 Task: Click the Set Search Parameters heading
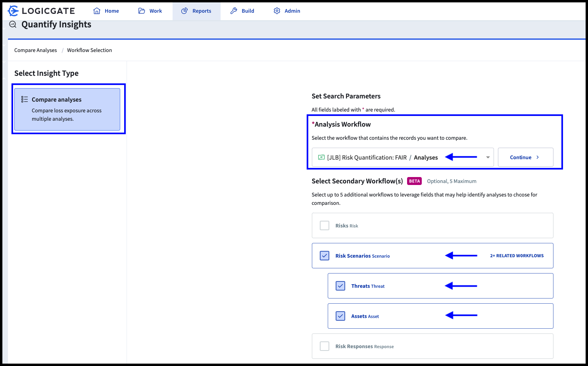click(x=346, y=96)
